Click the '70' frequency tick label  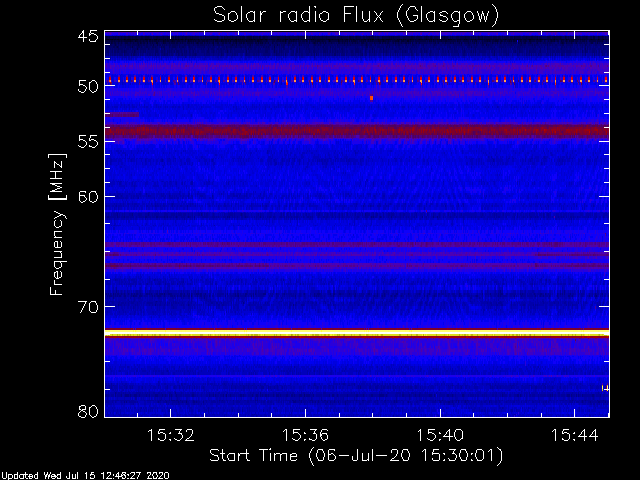tap(88, 307)
